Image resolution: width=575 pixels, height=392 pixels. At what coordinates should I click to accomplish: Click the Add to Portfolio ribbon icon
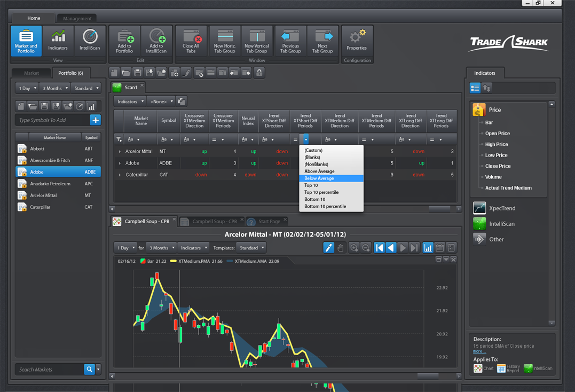point(125,41)
